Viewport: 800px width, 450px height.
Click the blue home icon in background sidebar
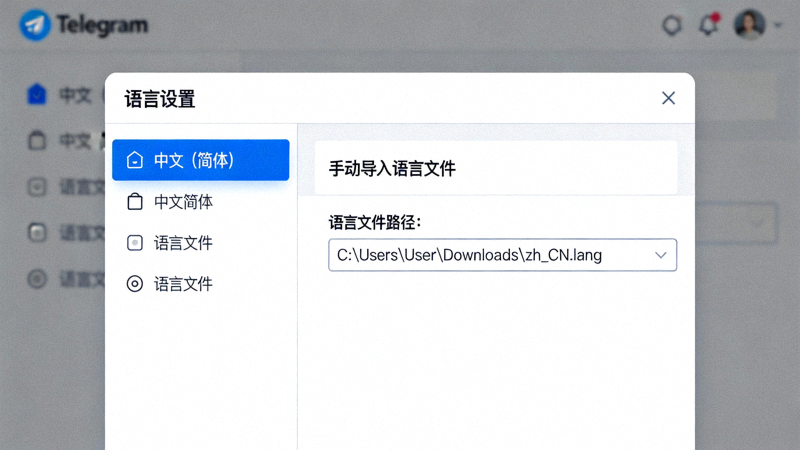coord(37,94)
